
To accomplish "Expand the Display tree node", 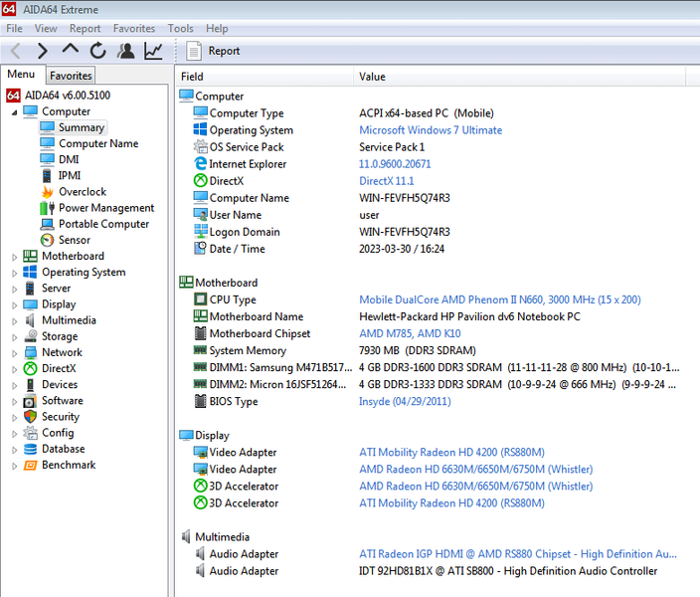I will coord(14,305).
